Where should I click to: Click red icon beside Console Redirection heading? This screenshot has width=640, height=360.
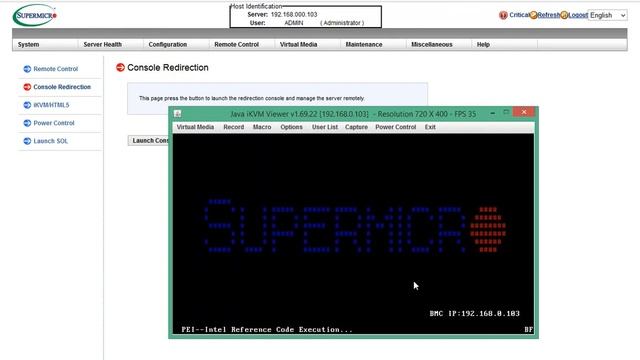(x=120, y=67)
